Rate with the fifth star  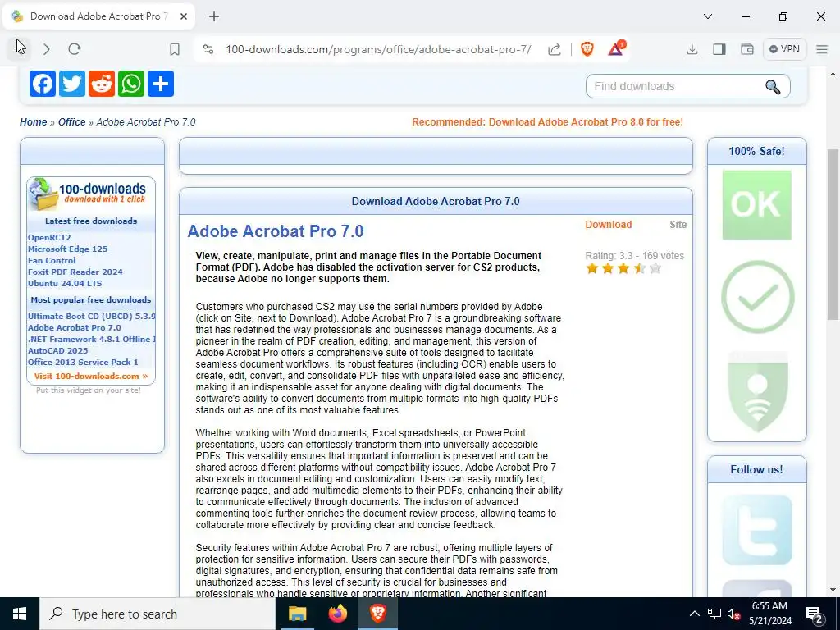tap(655, 268)
